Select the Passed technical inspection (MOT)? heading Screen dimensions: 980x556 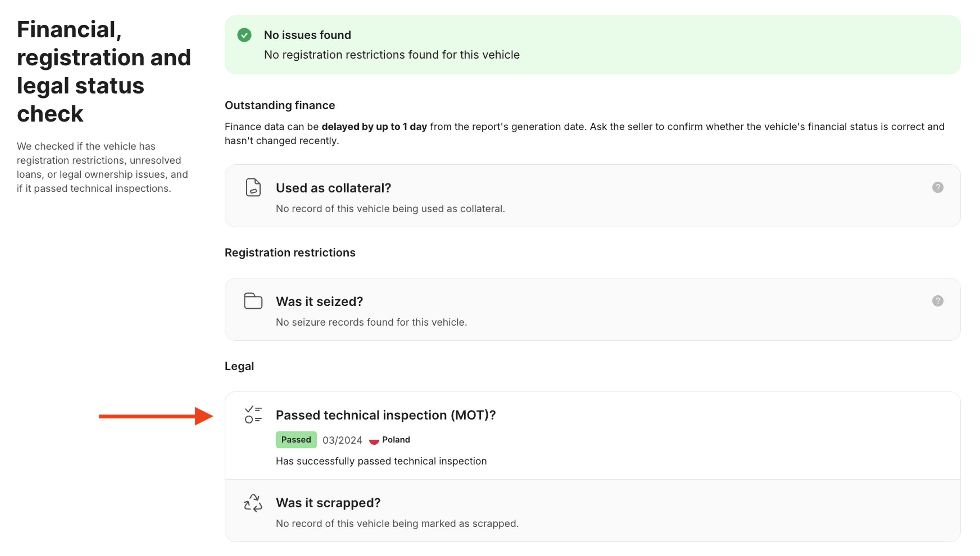tap(386, 415)
